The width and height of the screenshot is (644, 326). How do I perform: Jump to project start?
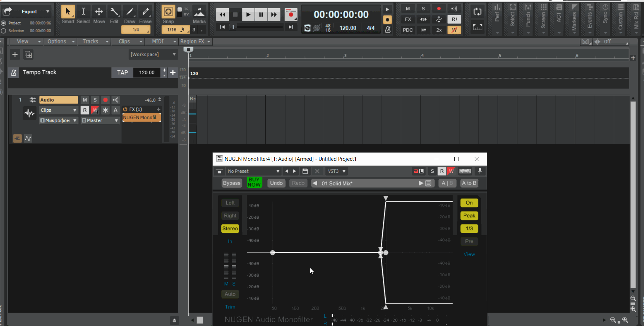tap(223, 27)
